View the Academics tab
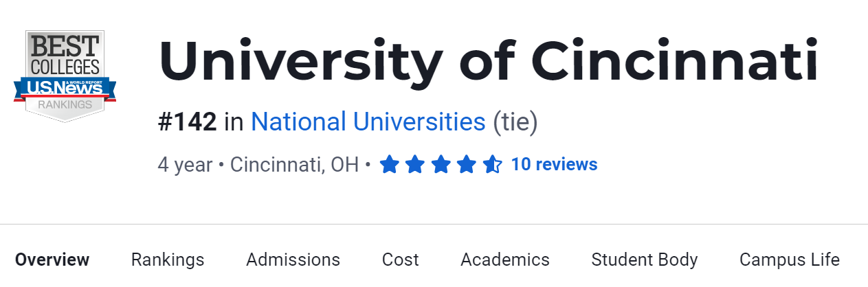This screenshot has width=868, height=287. [x=505, y=260]
